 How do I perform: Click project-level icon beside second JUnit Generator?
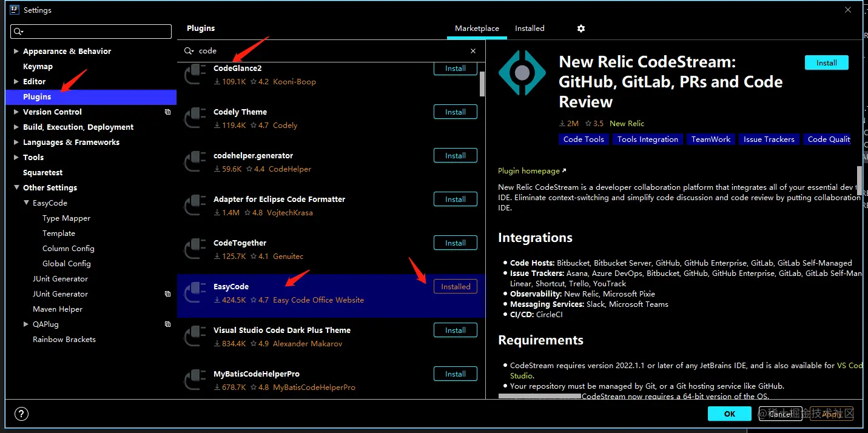click(x=168, y=294)
